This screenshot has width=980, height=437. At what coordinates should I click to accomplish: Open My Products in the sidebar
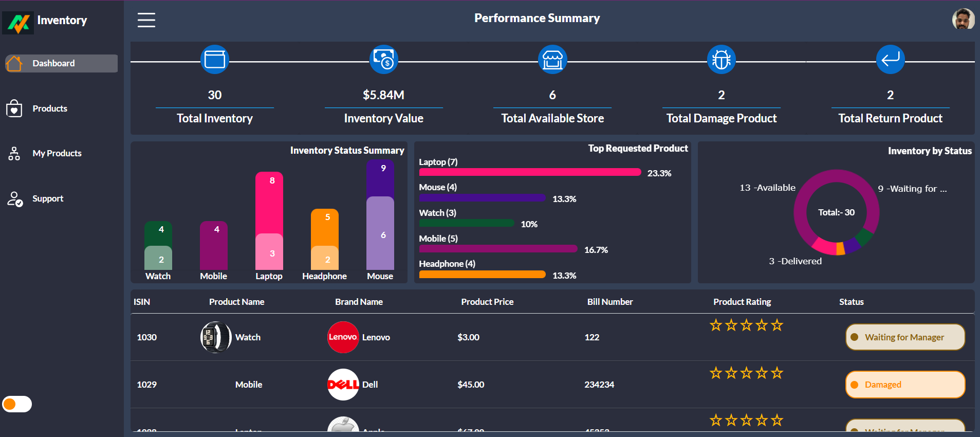[x=57, y=153]
